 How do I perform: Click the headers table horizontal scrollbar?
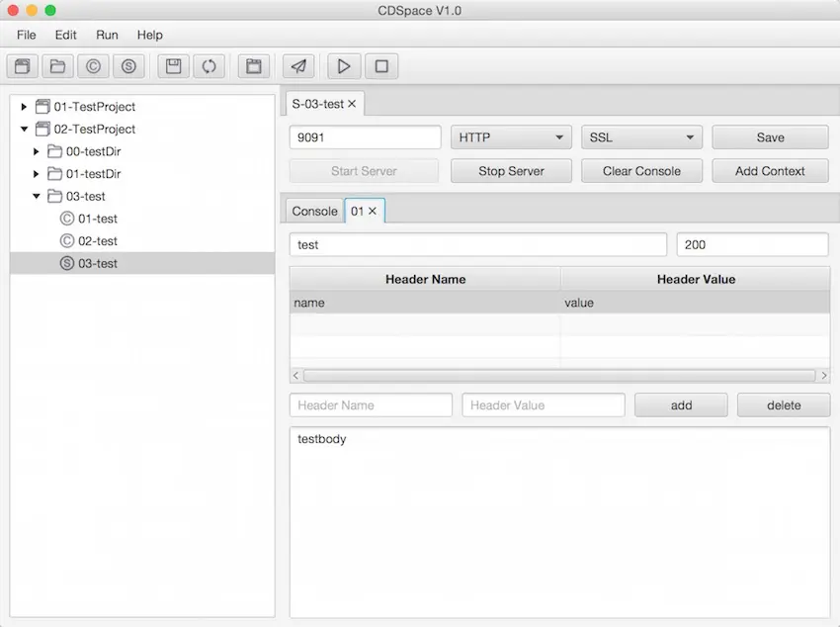coord(559,376)
